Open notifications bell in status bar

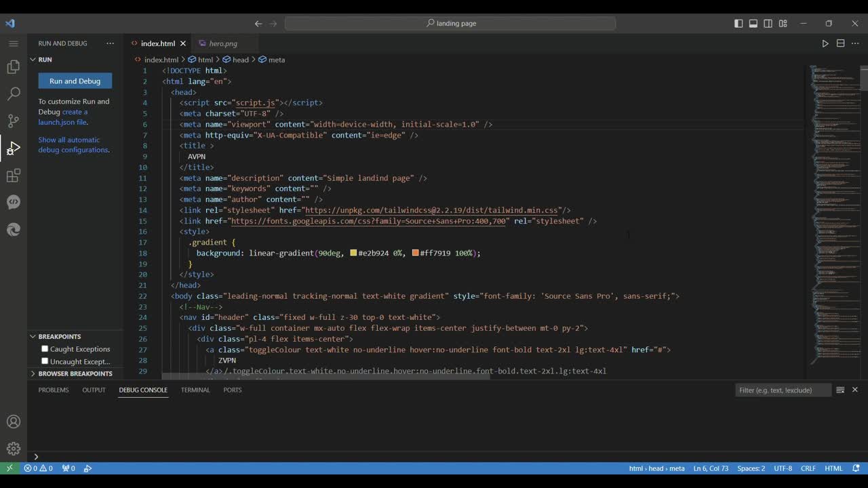coord(856,468)
